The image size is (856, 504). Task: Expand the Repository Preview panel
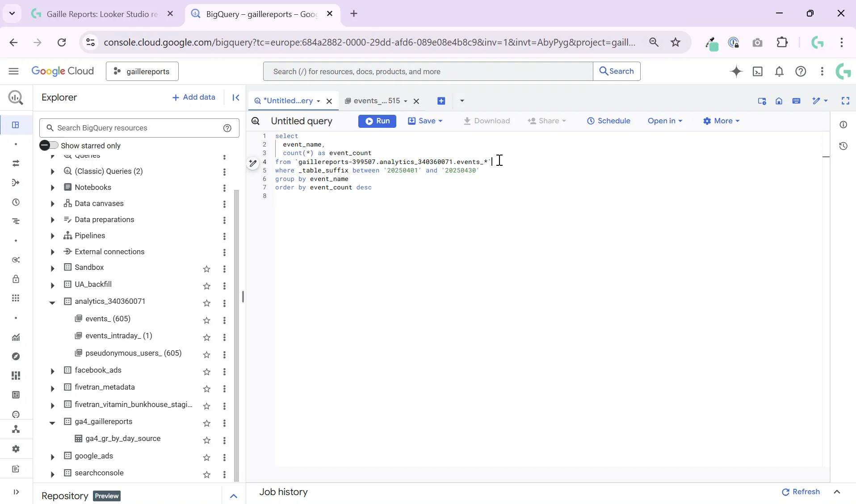click(x=233, y=496)
